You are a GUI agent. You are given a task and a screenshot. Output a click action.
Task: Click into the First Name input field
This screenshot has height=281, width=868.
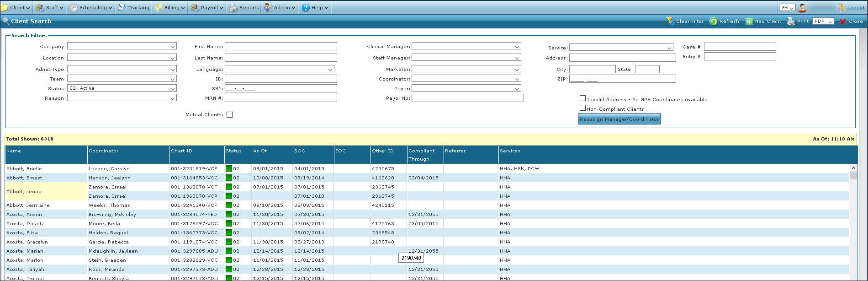coord(281,46)
